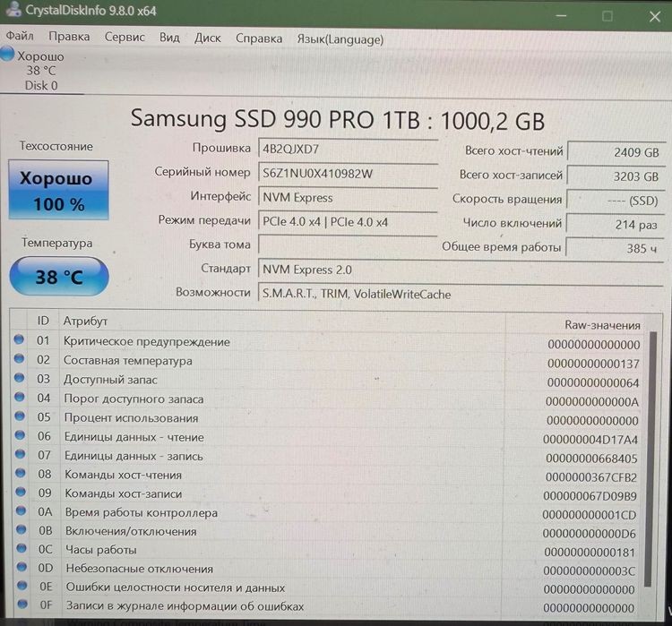Click the power-on hours value 385 ч
The width and height of the screenshot is (672, 626).
coord(615,248)
